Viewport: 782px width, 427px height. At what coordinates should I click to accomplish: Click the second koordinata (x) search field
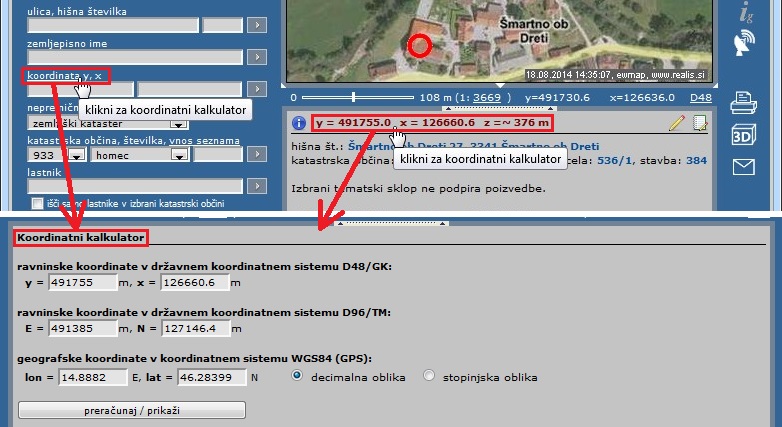[190, 89]
